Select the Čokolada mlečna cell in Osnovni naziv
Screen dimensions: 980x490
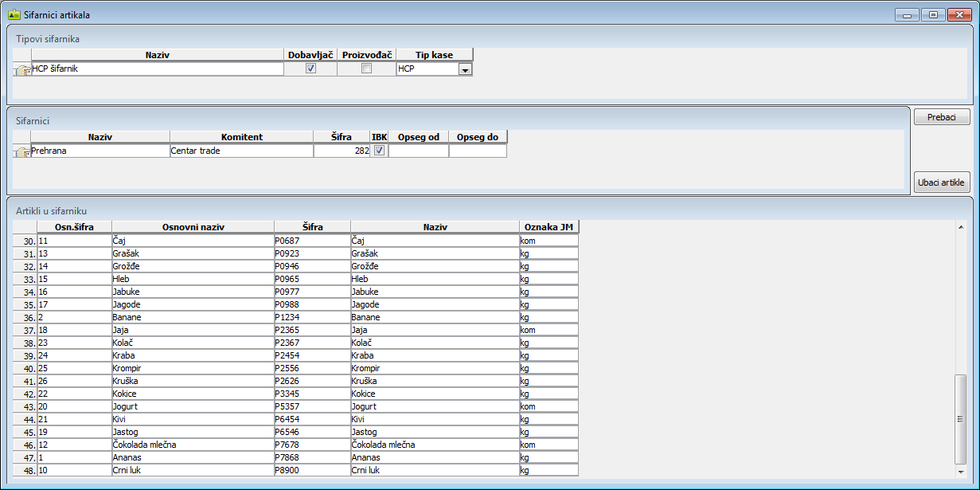click(193, 445)
